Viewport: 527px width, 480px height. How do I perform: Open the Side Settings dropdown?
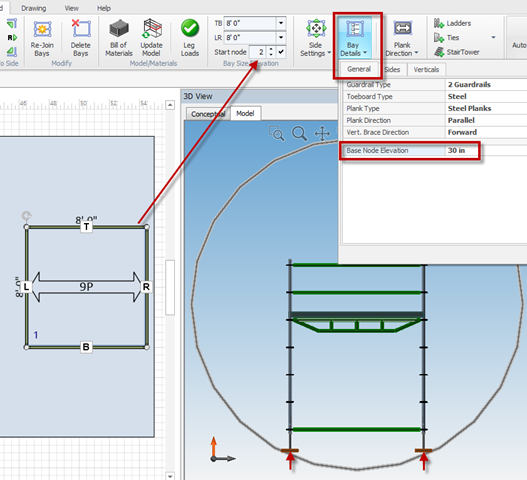[x=316, y=38]
